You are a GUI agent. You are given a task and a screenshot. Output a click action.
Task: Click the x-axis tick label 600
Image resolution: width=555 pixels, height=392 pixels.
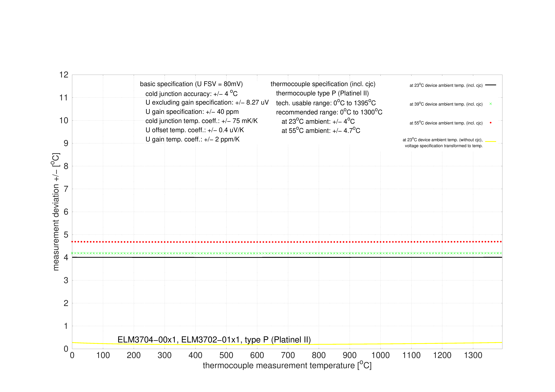(x=257, y=355)
